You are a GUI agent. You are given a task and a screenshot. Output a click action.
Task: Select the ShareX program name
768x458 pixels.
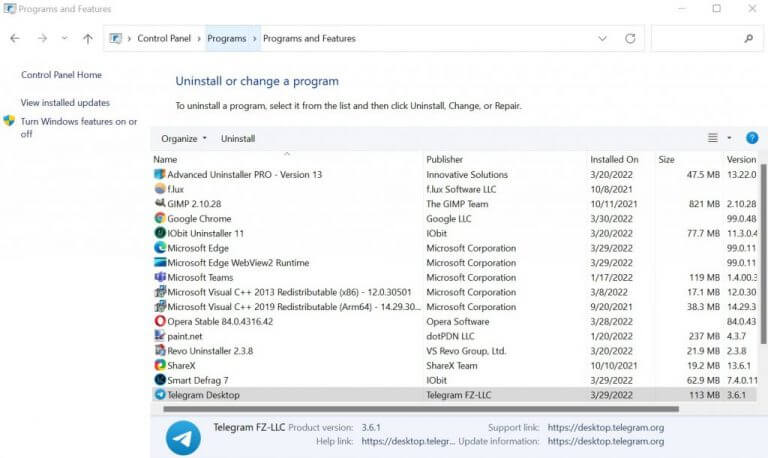(181, 365)
